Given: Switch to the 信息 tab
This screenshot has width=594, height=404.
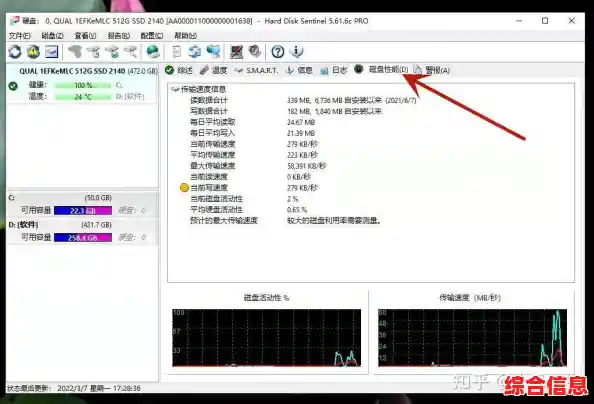Looking at the screenshot, I should pos(299,70).
